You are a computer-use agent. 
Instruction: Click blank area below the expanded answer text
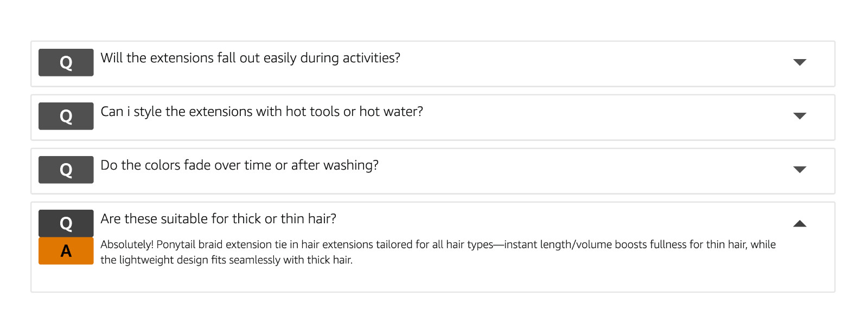[x=432, y=280]
